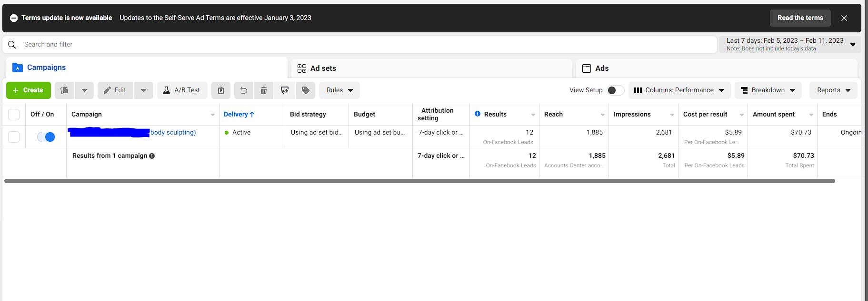Click the Undo arrow icon

243,90
